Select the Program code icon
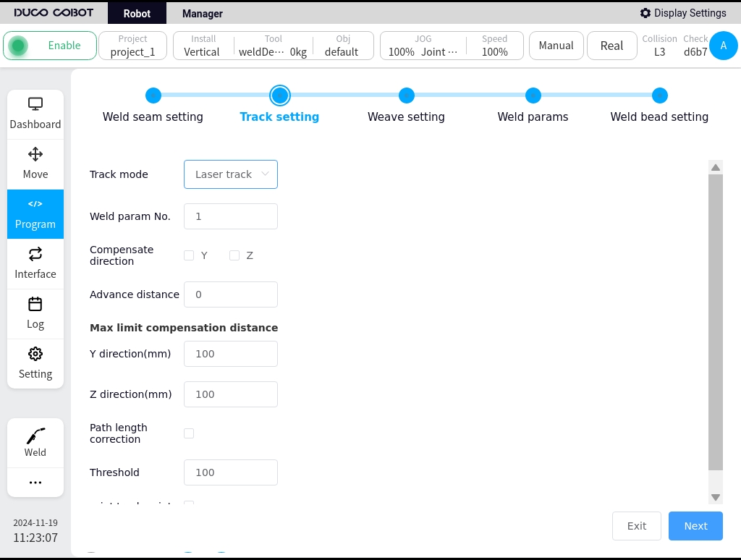741x560 pixels. click(x=35, y=204)
